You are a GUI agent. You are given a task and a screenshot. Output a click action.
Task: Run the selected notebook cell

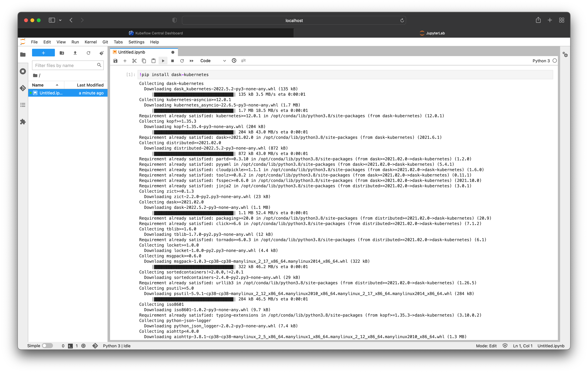coord(163,61)
